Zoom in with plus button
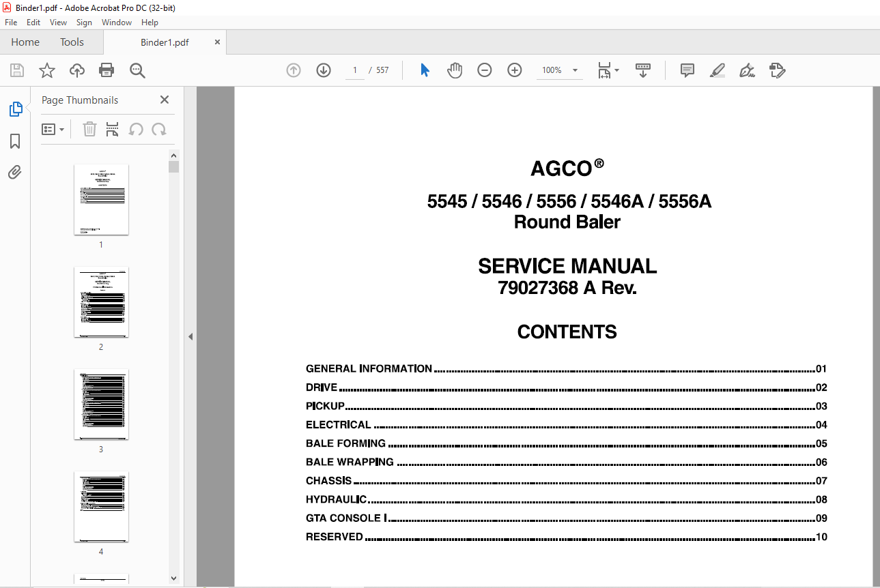The image size is (880, 588). 515,70
